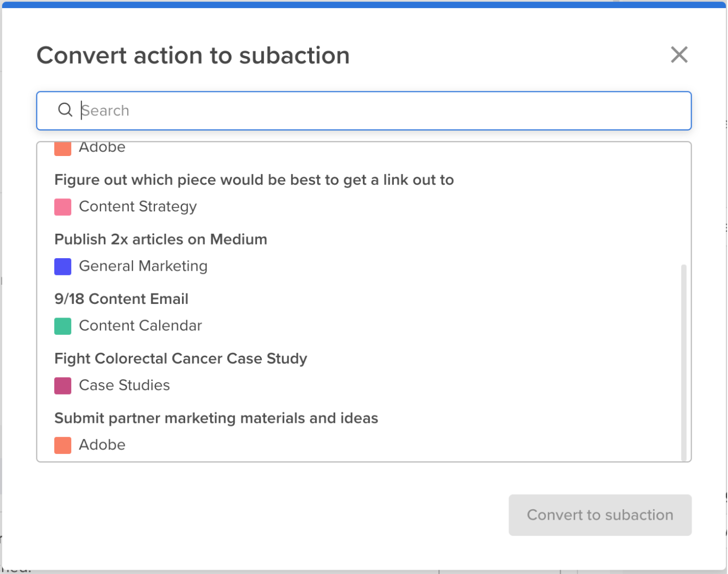This screenshot has width=728, height=574.
Task: Pick the "9/18 Content Email" action
Action: [121, 299]
